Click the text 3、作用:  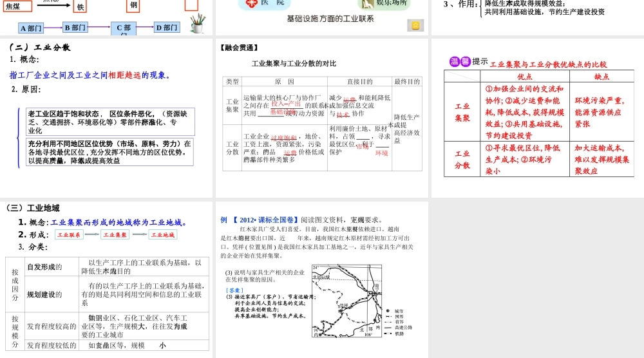[460, 4]
